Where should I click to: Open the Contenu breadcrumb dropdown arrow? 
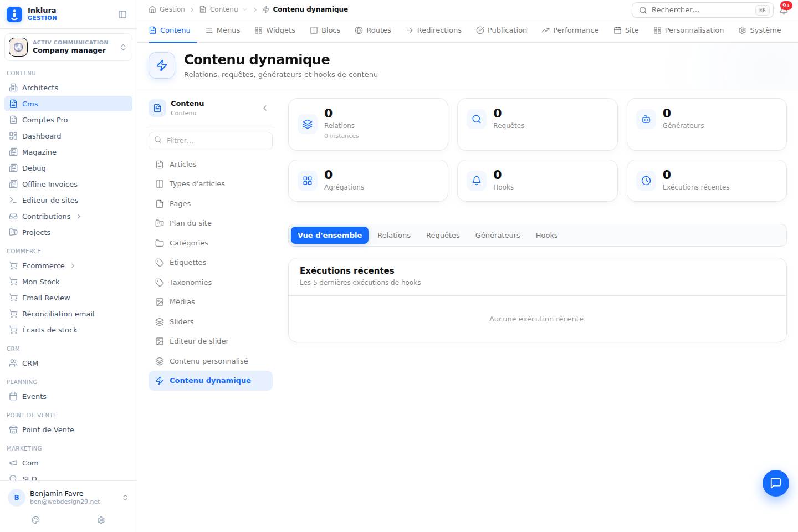pos(245,9)
